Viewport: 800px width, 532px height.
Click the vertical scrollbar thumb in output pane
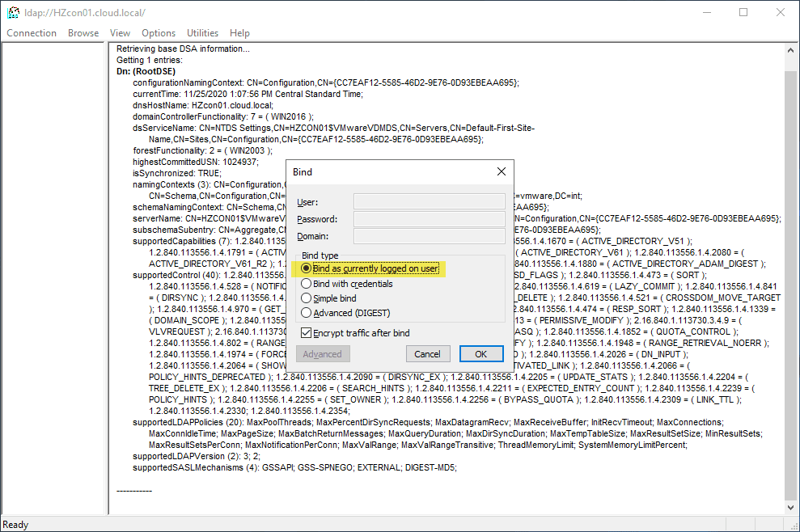click(x=790, y=285)
